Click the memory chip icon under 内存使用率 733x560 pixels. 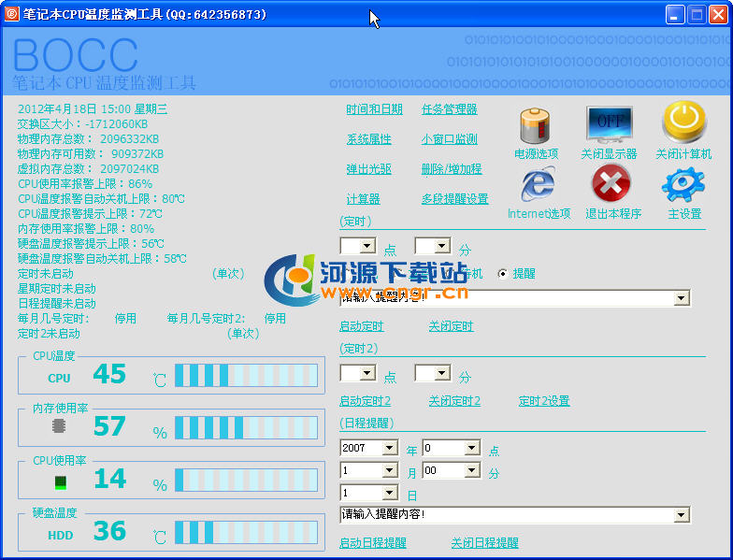click(x=60, y=426)
